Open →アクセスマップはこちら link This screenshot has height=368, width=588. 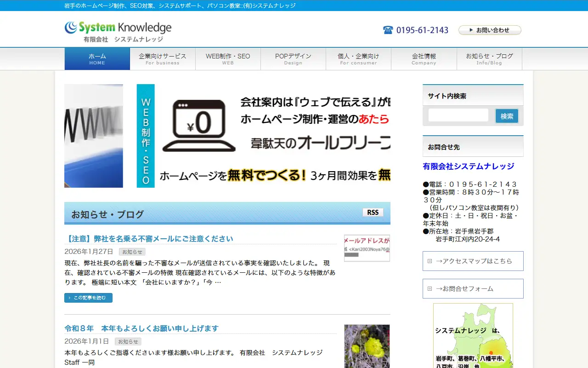(x=473, y=261)
